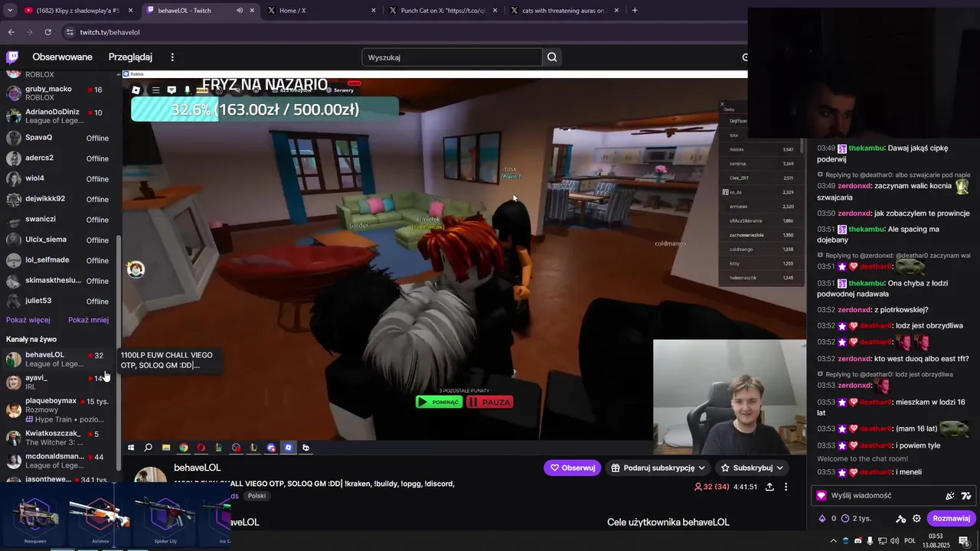Image resolution: width=980 pixels, height=551 pixels.
Task: Click the bits balance diamond icon
Action: click(823, 518)
